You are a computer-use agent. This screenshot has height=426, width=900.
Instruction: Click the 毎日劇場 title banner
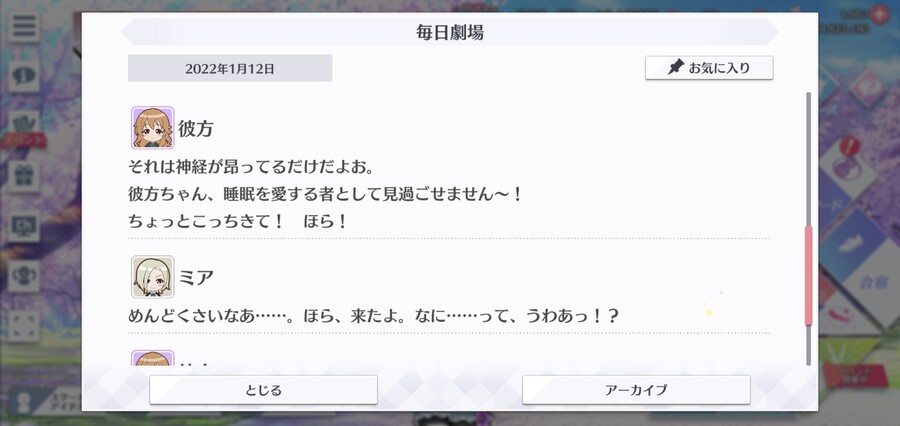(450, 32)
